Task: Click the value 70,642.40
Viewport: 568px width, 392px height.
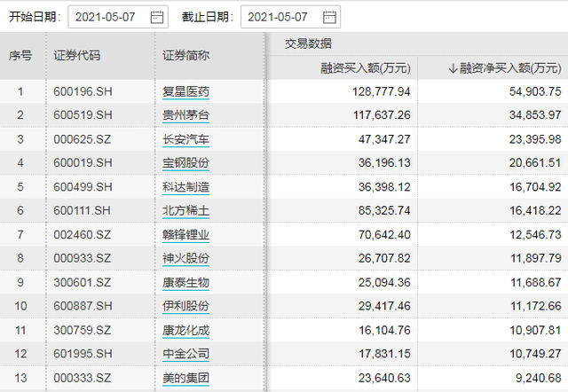Action: coord(384,235)
